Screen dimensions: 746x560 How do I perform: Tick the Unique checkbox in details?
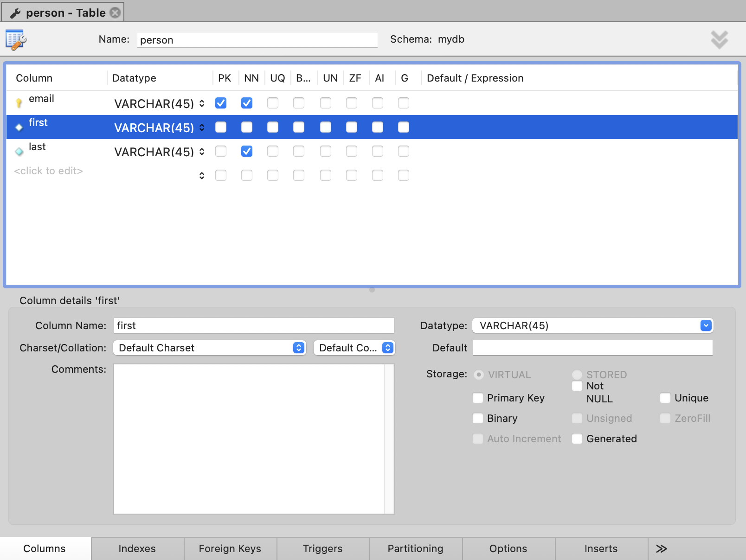[x=665, y=398]
